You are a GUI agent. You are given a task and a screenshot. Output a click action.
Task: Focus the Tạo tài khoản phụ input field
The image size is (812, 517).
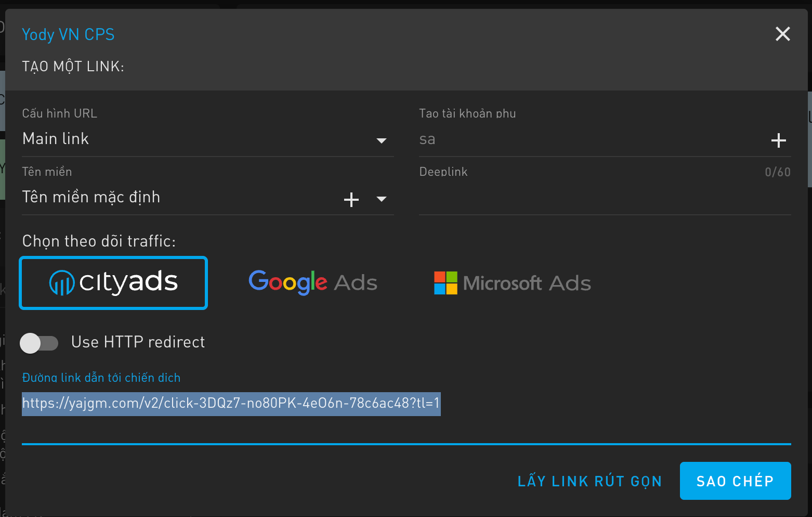point(587,139)
